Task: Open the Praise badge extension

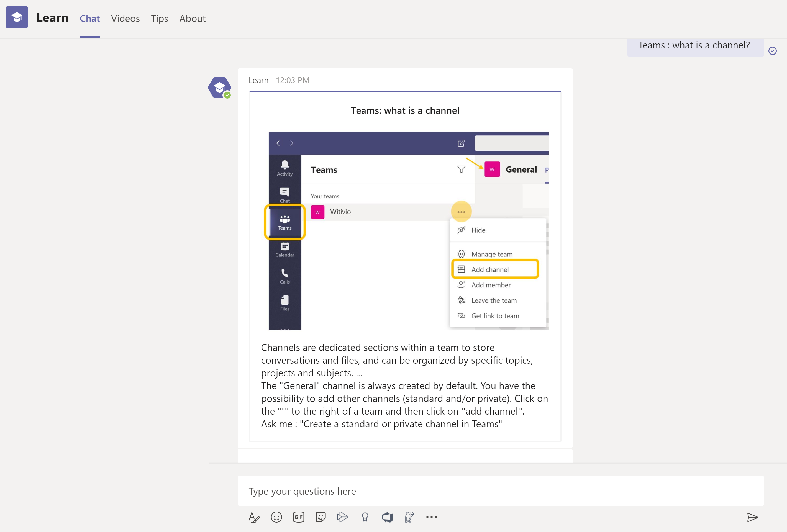Action: [x=365, y=517]
